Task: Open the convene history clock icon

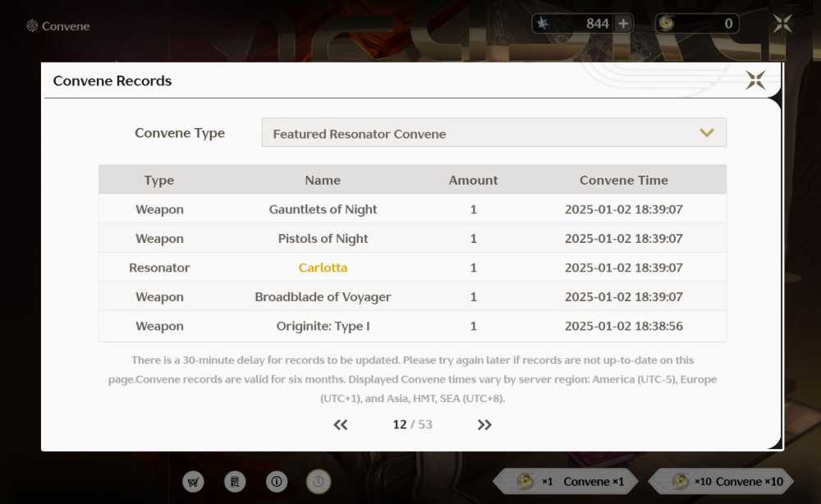Action: pyautogui.click(x=319, y=482)
